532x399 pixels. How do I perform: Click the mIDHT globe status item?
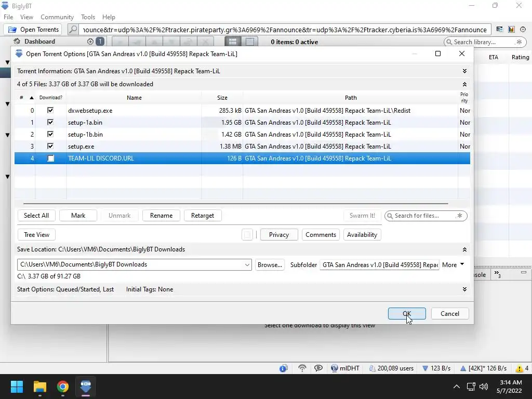click(345, 368)
